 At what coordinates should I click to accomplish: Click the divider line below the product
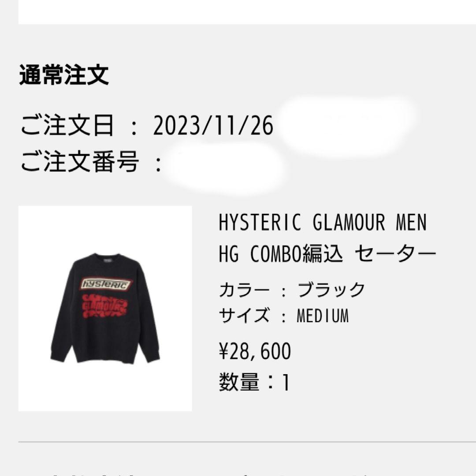coord(247,442)
